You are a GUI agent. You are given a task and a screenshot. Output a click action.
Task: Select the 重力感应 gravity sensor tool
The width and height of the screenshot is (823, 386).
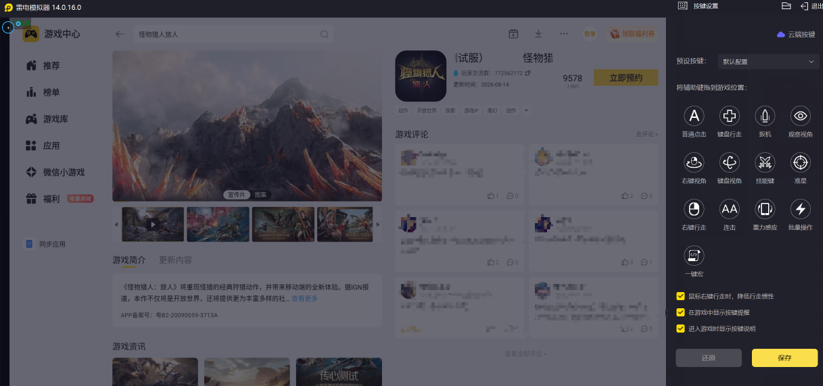[765, 209]
